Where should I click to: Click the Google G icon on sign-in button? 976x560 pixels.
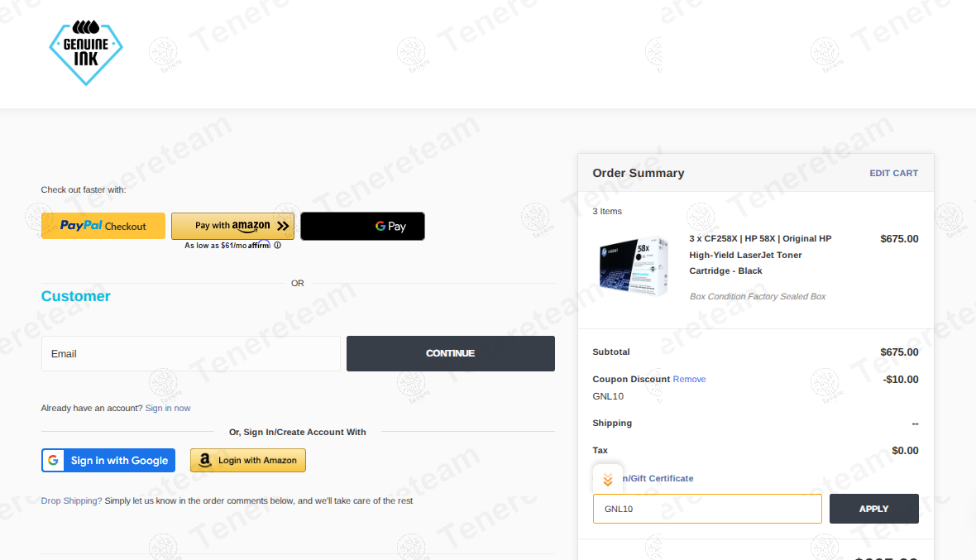tap(54, 461)
